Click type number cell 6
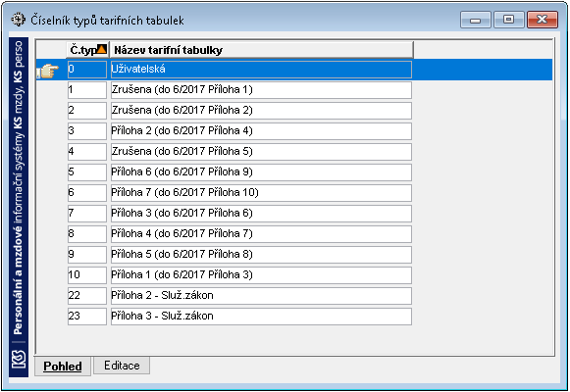This screenshot has width=570, height=392. pyautogui.click(x=87, y=193)
